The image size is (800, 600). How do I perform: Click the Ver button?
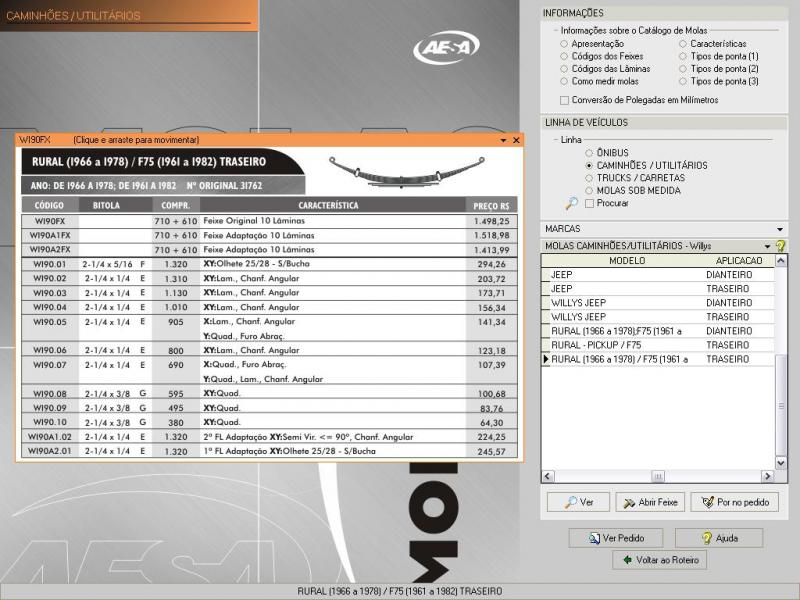point(578,502)
